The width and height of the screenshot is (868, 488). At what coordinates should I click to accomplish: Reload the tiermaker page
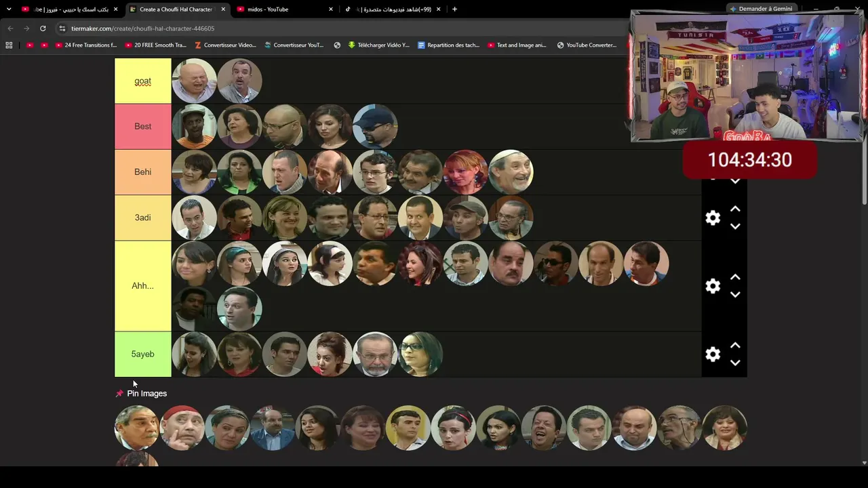click(43, 28)
